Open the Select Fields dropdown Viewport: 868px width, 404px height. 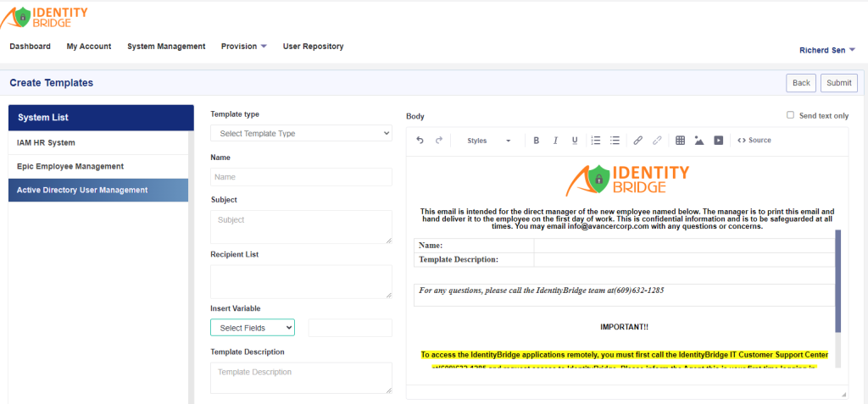point(253,328)
